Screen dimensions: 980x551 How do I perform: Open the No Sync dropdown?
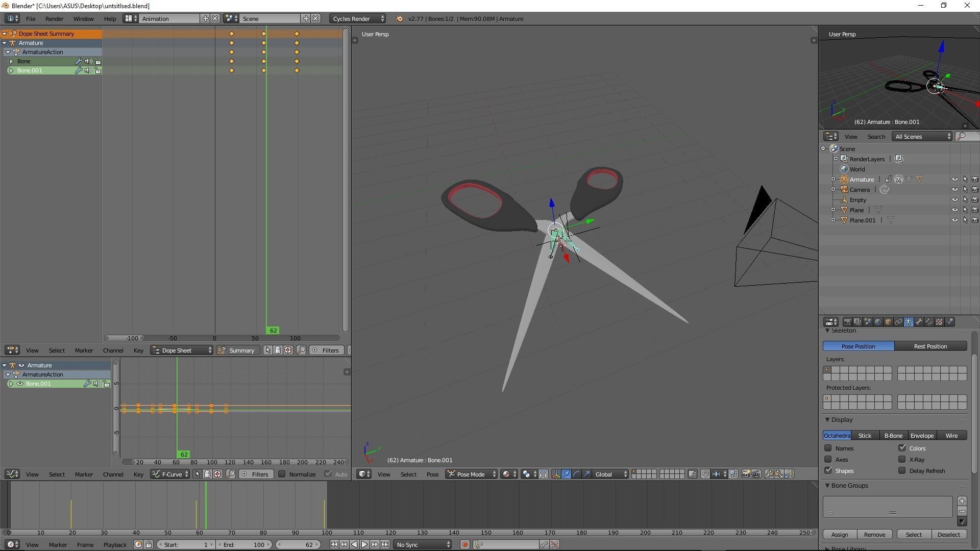tap(423, 544)
